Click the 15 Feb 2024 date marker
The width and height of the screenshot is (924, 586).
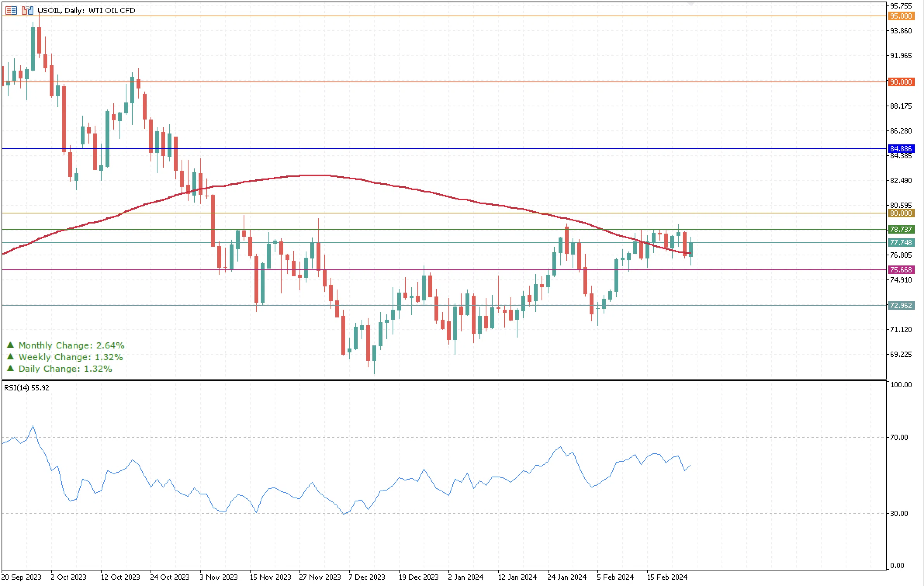click(666, 577)
